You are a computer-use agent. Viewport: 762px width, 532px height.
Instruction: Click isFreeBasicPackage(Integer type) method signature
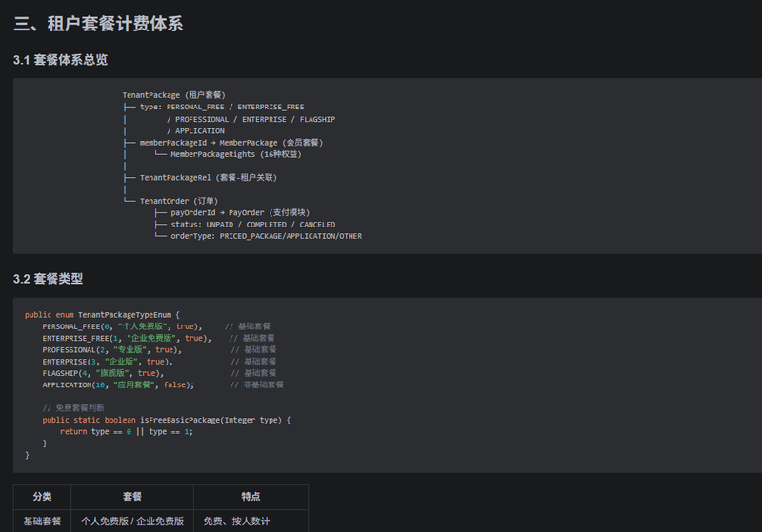point(166,420)
